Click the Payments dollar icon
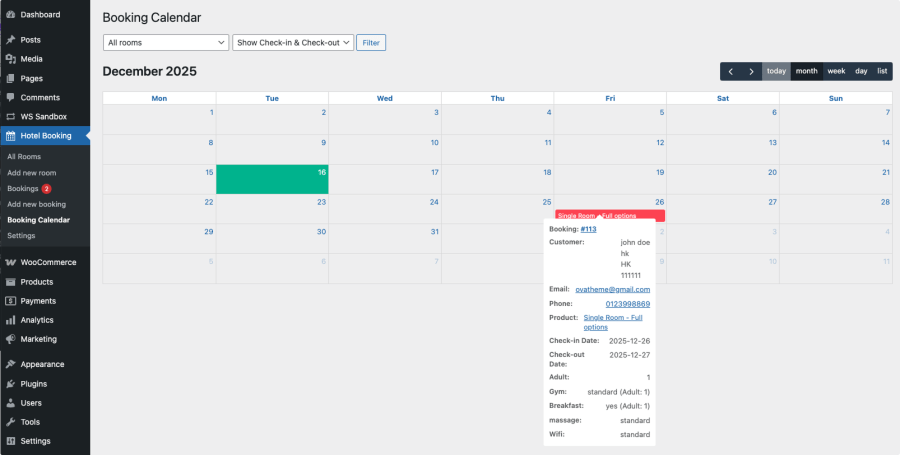This screenshot has height=455, width=900. (10, 301)
